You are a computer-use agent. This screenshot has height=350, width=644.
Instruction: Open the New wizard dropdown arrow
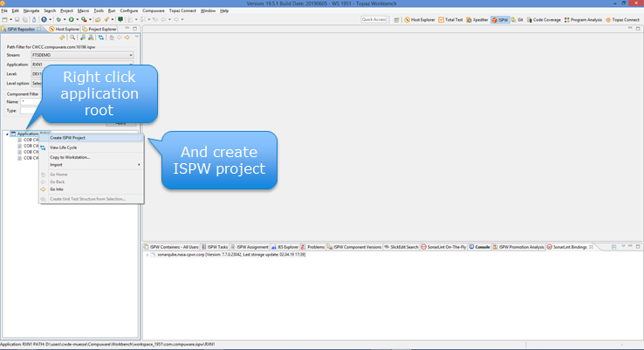[x=10, y=20]
